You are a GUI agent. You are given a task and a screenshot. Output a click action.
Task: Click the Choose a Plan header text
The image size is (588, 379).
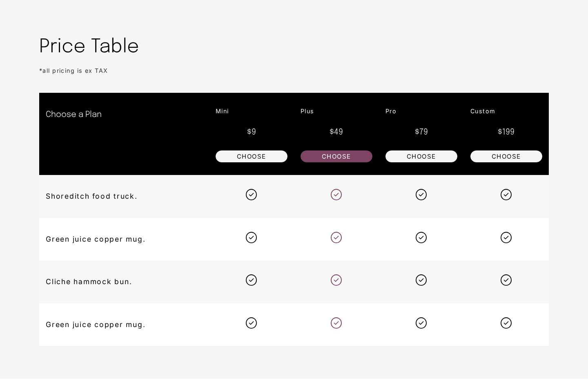(73, 114)
